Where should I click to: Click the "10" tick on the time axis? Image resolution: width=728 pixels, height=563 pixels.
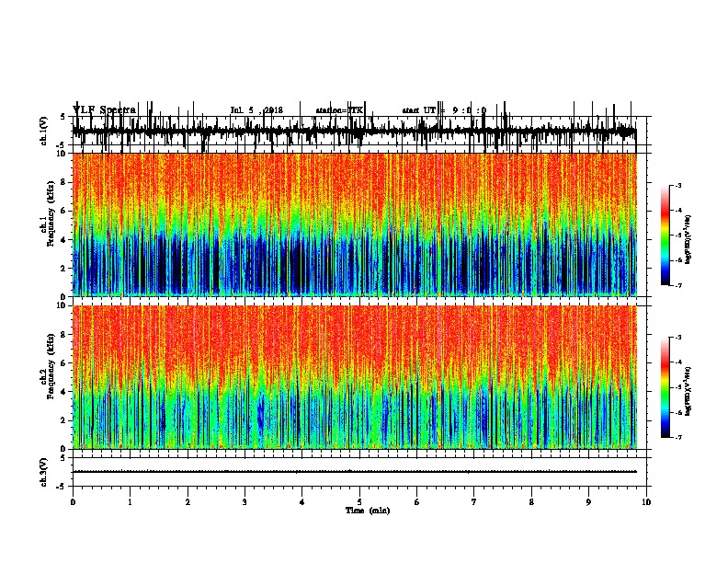[x=646, y=502]
